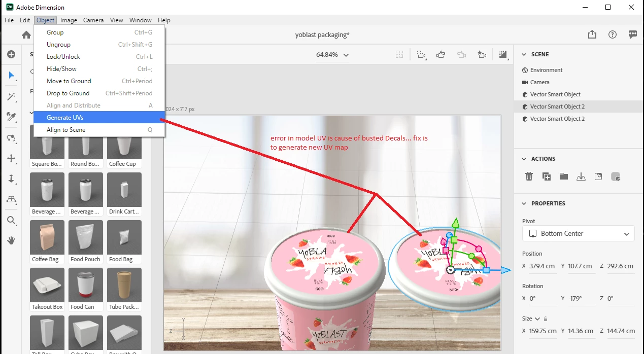Viewport: 644px width, 354px height.
Task: Select the Drink Carton model thumbnail
Action: 124,193
